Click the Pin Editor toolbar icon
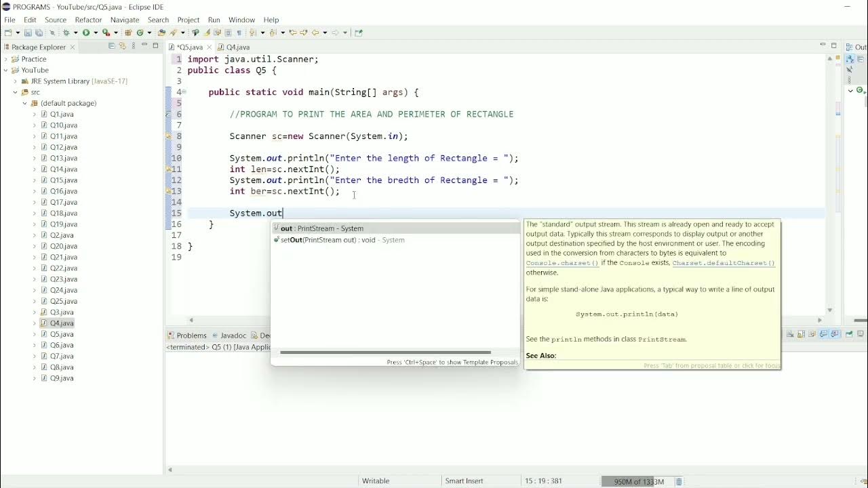This screenshot has height=488, width=868. 358,33
